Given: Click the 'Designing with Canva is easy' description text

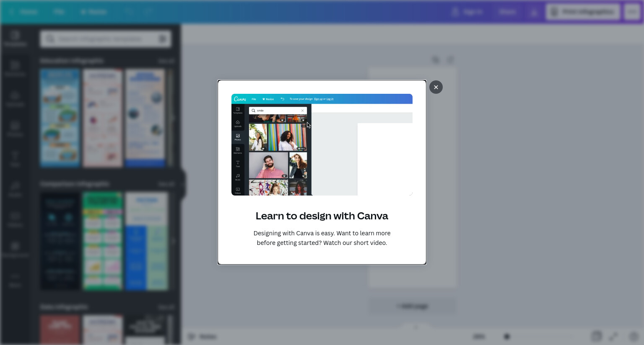Looking at the screenshot, I should 322,238.
